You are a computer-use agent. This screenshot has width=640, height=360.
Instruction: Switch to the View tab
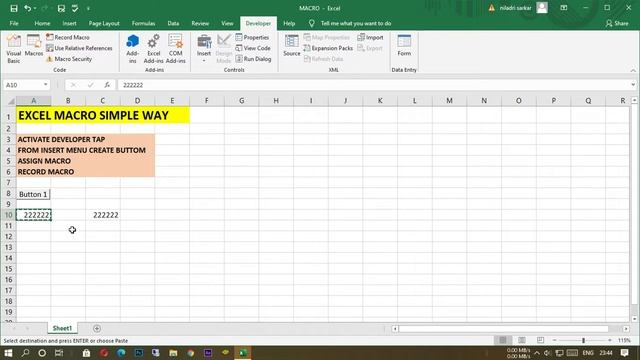[x=227, y=23]
